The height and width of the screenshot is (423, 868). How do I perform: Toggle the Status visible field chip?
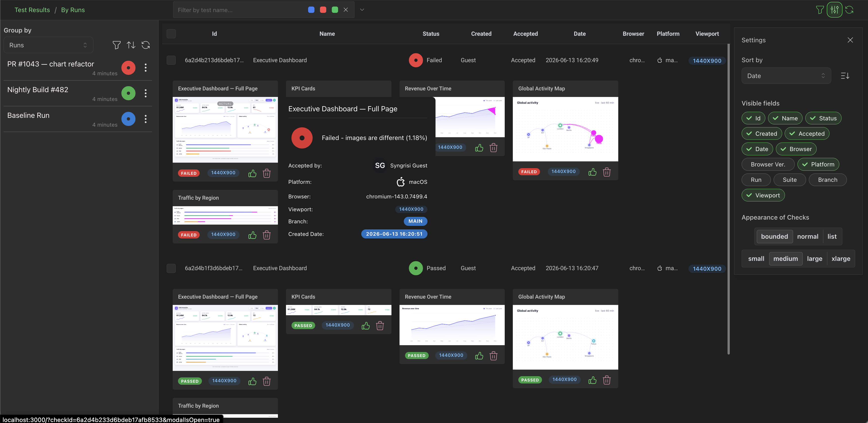tap(823, 118)
